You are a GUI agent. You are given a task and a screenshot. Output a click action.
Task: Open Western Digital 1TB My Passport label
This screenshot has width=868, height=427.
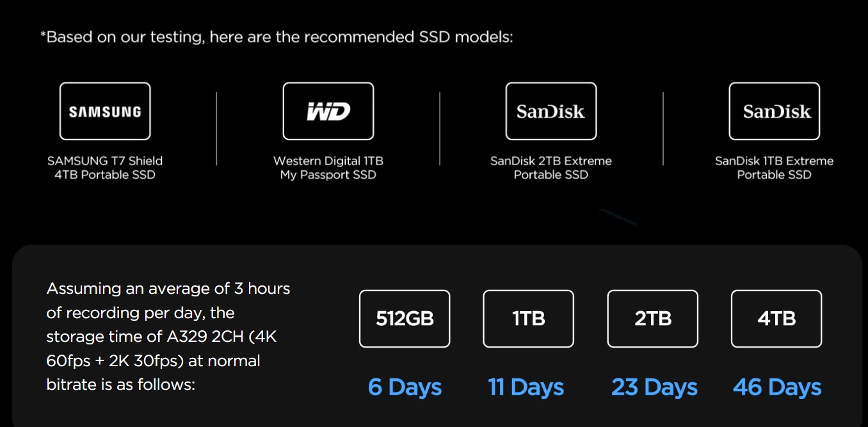coord(328,168)
